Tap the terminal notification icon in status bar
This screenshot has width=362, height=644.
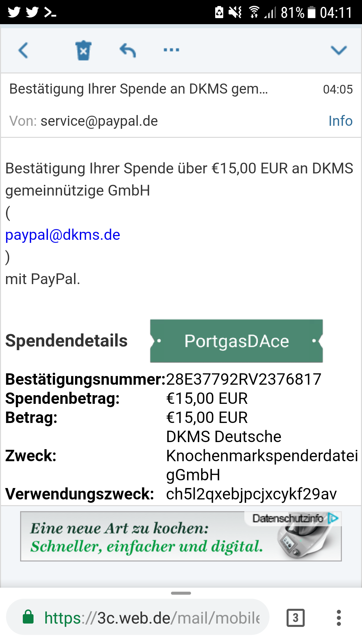[50, 13]
